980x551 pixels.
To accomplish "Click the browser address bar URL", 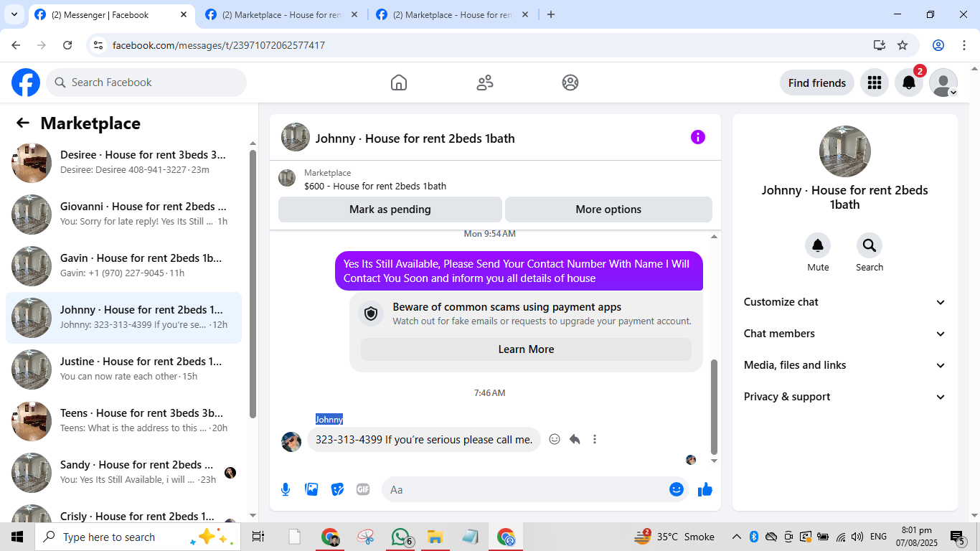I will point(219,45).
